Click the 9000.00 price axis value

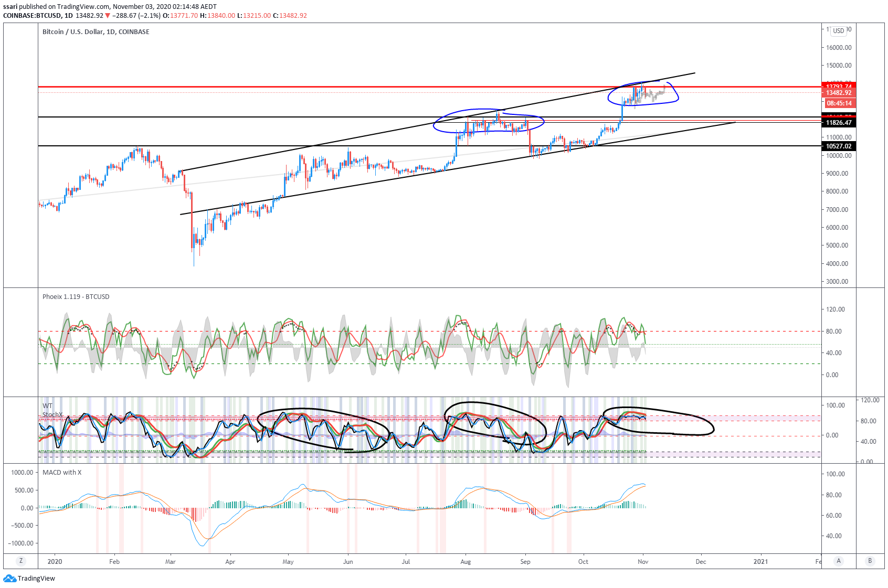[x=837, y=173]
